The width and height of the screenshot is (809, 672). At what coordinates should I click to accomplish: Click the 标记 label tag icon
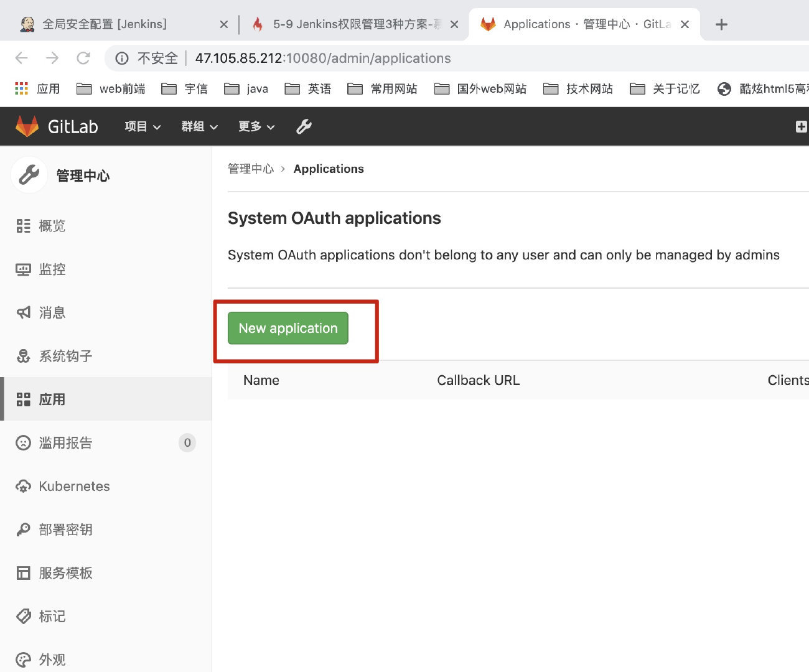click(x=23, y=617)
